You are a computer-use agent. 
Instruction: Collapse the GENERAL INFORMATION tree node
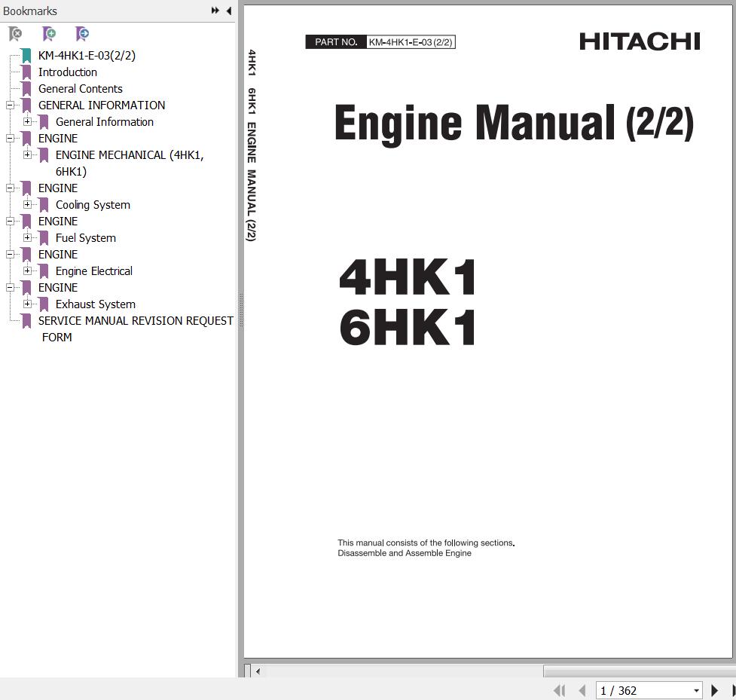pos(10,105)
